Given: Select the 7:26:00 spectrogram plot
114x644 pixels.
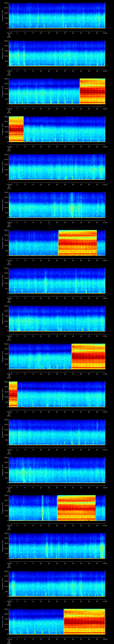Looking at the screenshot, I should click(57, 205).
